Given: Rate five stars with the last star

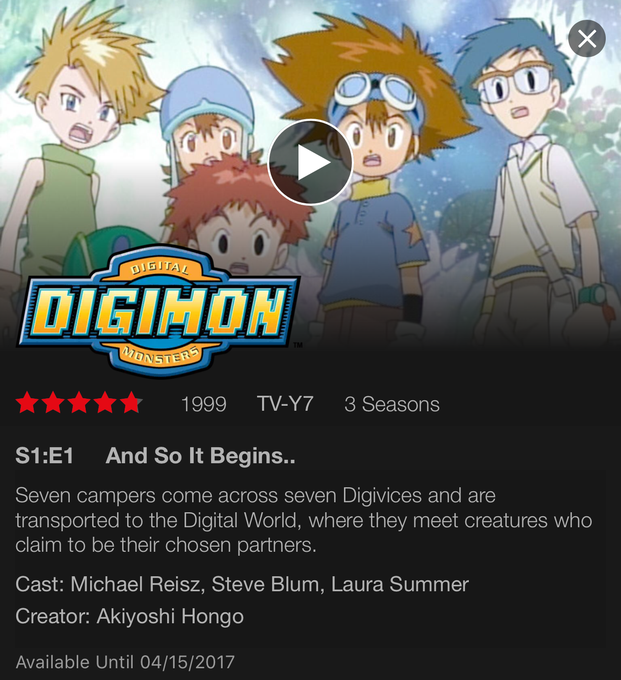Looking at the screenshot, I should click(x=131, y=403).
